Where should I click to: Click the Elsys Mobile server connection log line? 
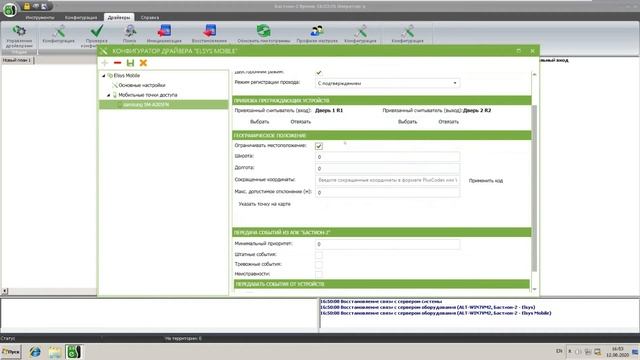(x=436, y=313)
